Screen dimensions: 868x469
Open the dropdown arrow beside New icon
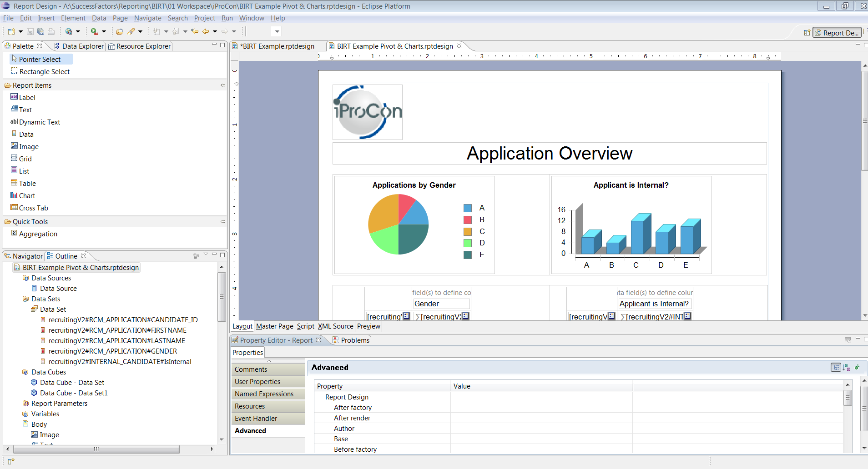pyautogui.click(x=20, y=31)
